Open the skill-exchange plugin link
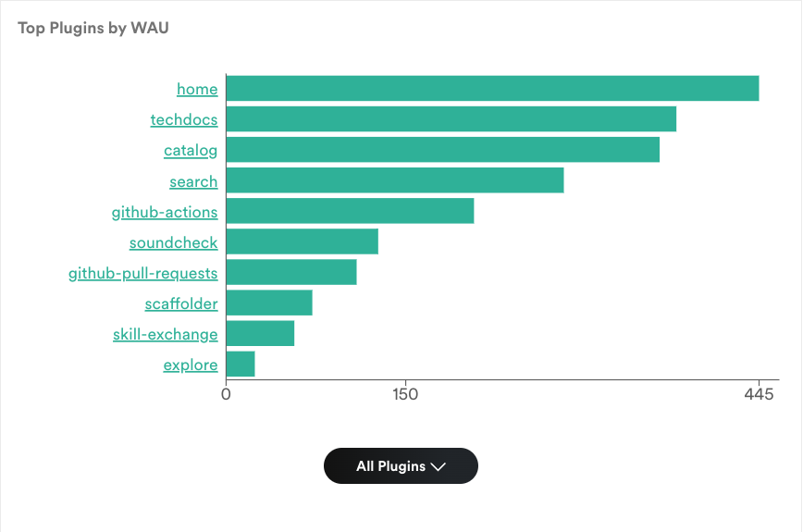The image size is (803, 532). (166, 334)
